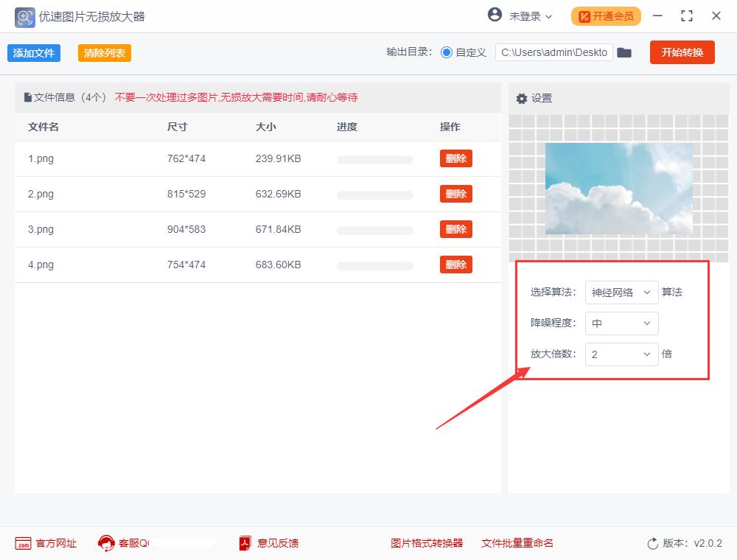Image resolution: width=737 pixels, height=560 pixels.
Task: Click the progress bar of 1.png
Action: coord(374,158)
